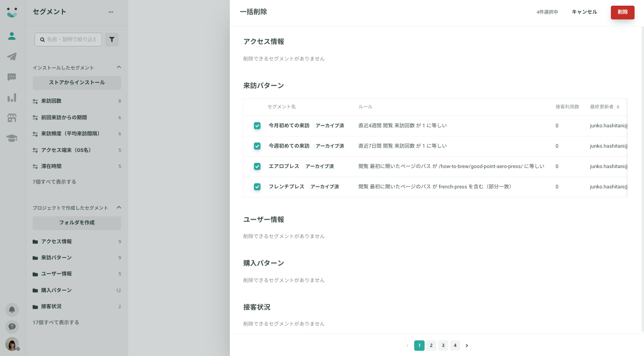Click the 今月初めての来訪 segment name
The width and height of the screenshot is (644, 356).
289,126
